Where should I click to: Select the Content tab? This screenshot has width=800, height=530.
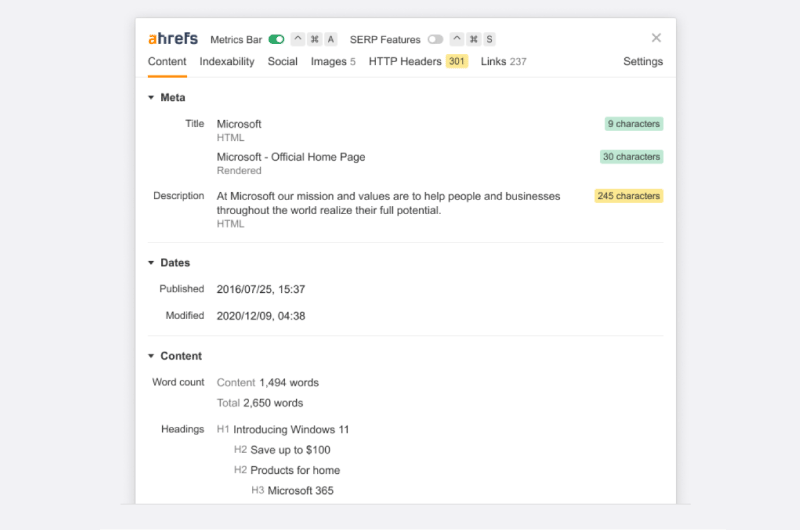[x=167, y=62]
